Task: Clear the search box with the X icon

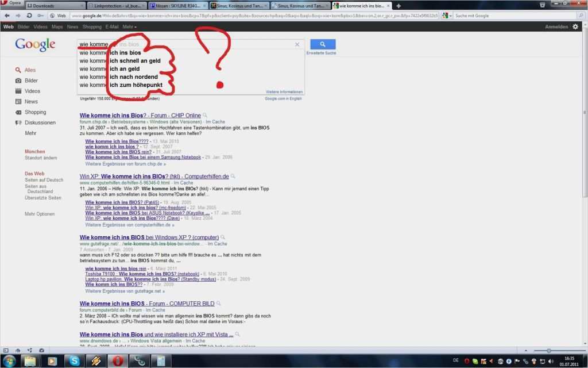Action: pos(297,44)
